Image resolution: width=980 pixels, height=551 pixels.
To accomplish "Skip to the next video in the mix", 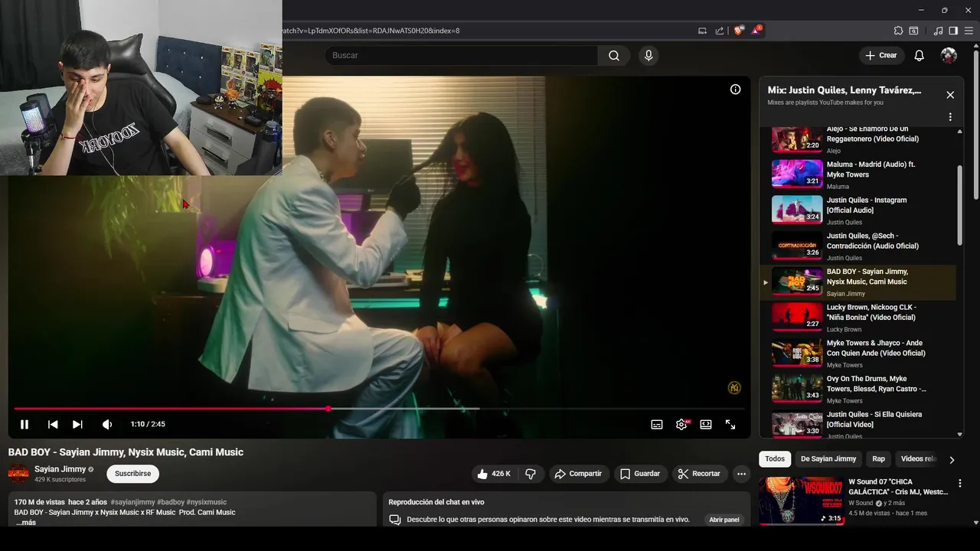I will [77, 424].
